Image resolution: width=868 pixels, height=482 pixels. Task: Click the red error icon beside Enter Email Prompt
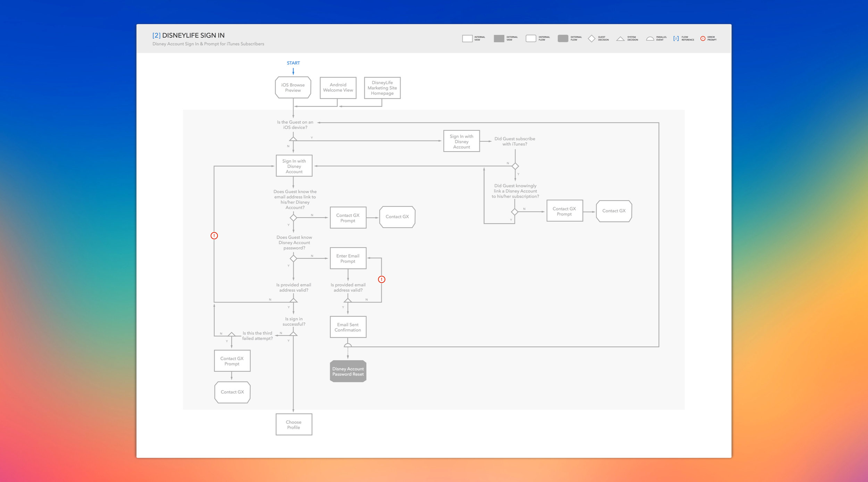[382, 279]
